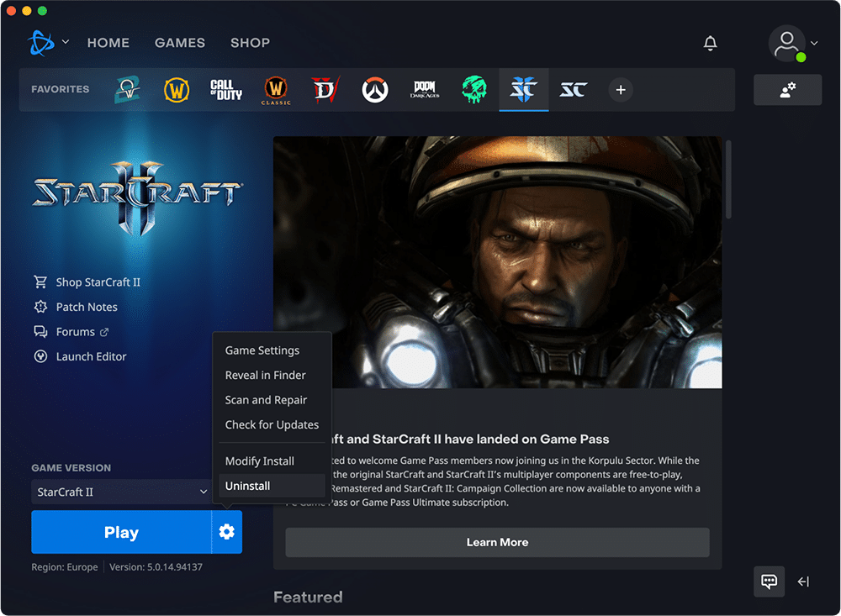Click the green online status dot
841x616 pixels.
(801, 57)
